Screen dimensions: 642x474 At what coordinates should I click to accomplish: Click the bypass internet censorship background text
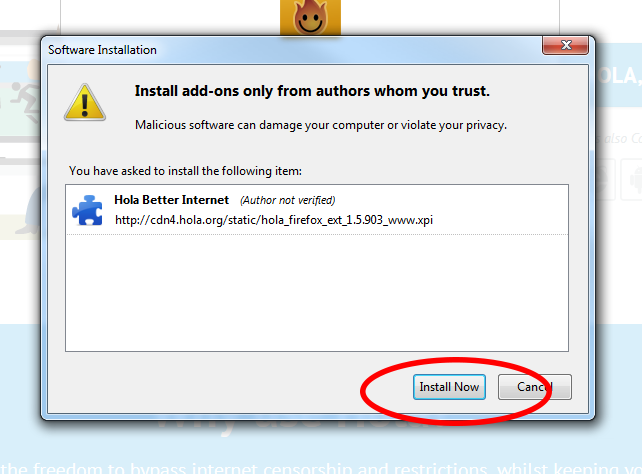[x=321, y=467]
